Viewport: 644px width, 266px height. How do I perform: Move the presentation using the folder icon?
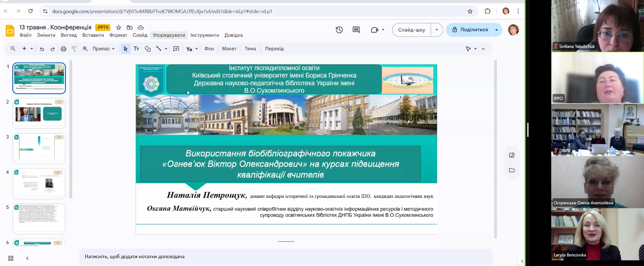[x=130, y=27]
